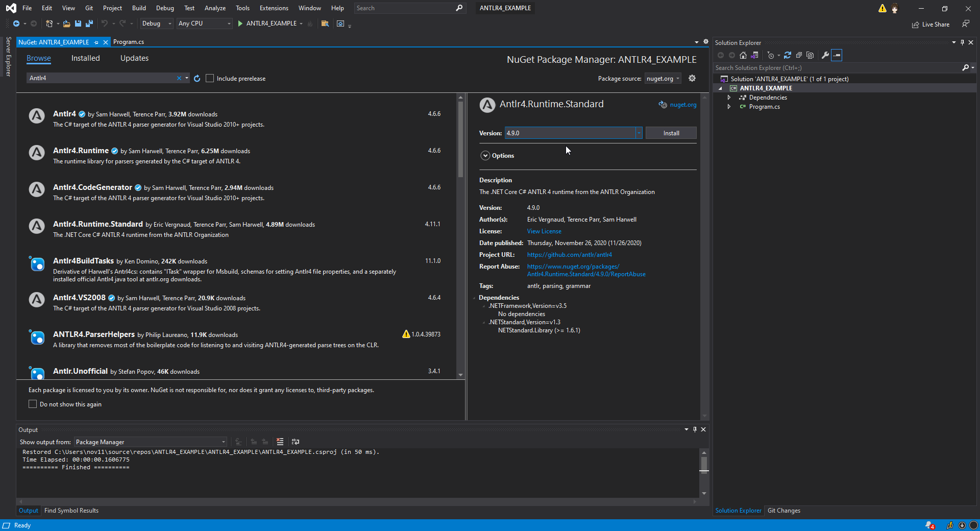Click the New Project toolbar icon
The image size is (980, 531).
click(49, 23)
